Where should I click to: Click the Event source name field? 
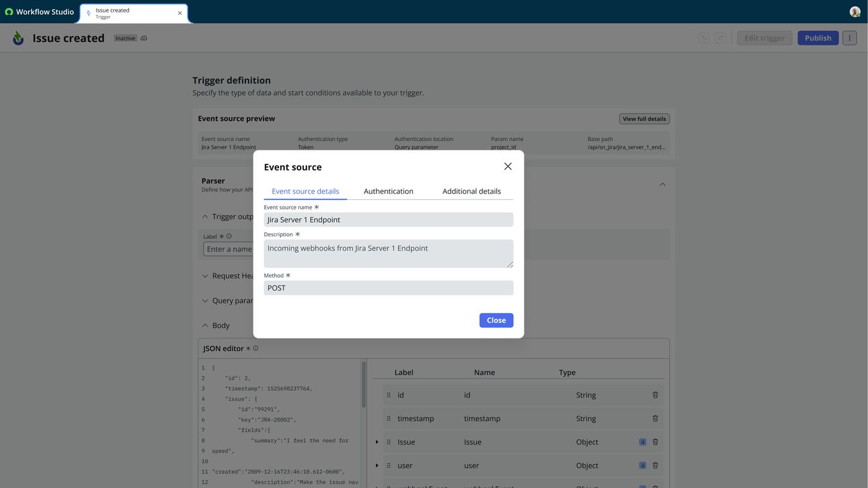(388, 220)
